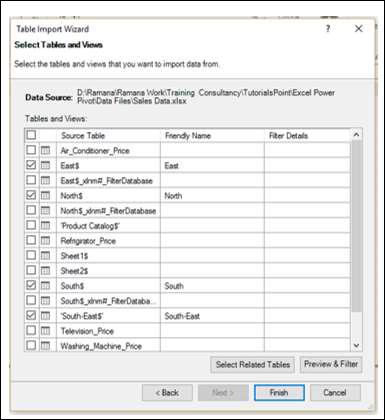Check the South$_xlnm#_FilterDataba checkbox
This screenshot has height=420, width=385.
point(31,300)
